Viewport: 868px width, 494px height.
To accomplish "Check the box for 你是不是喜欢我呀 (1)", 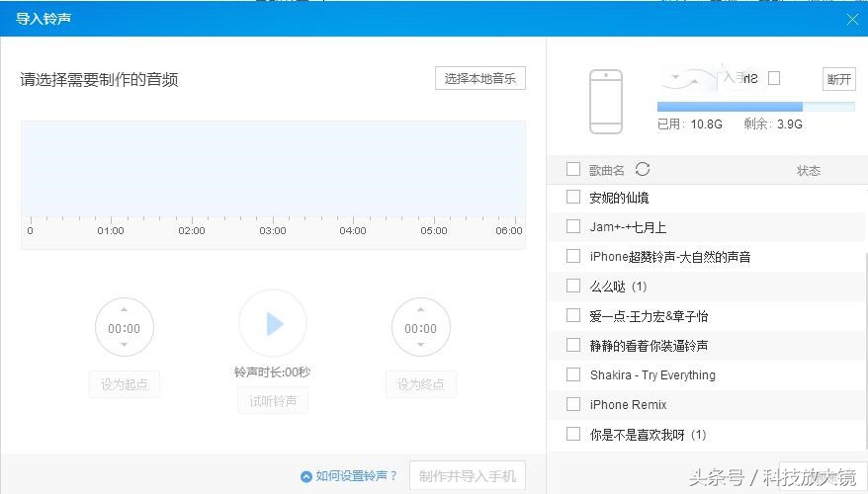I will pos(573,434).
